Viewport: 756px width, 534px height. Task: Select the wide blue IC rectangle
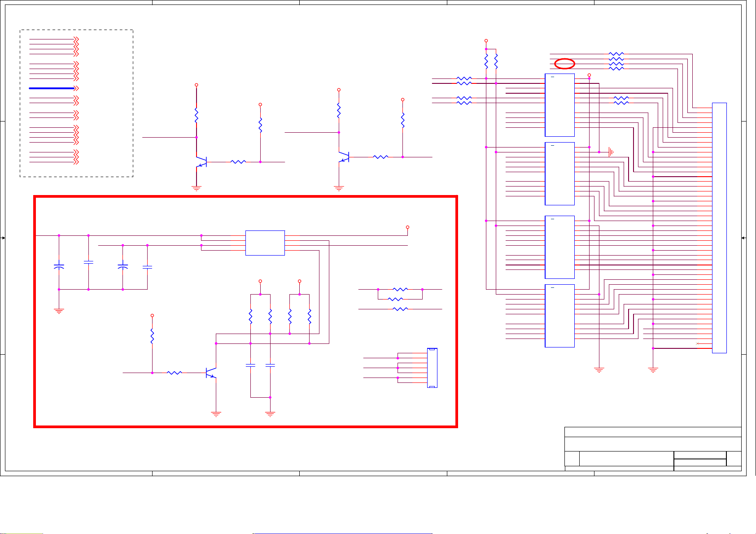click(x=265, y=243)
